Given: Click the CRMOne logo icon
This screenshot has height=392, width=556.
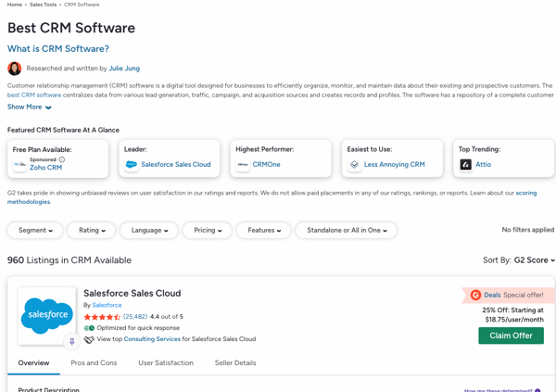Looking at the screenshot, I should pyautogui.click(x=243, y=165).
